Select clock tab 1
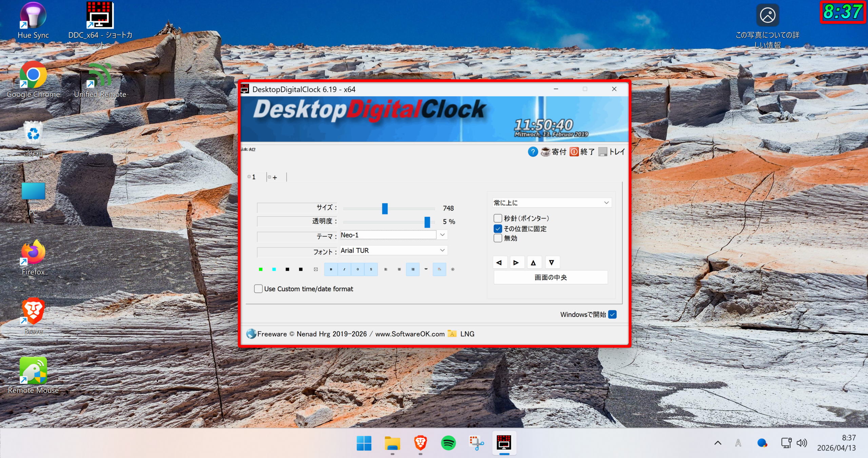Screen dimensions: 868x458 253,177
